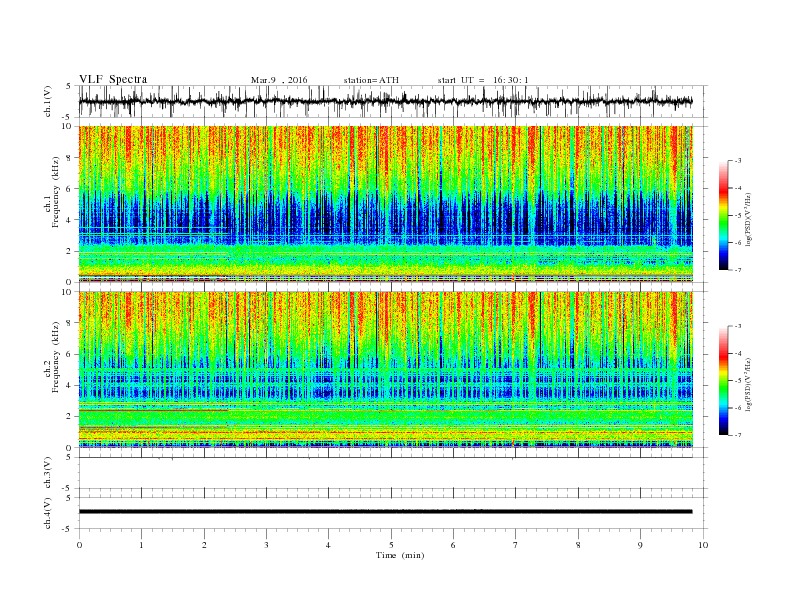The height and width of the screenshot is (612, 792).
Task: Click the "2" kHz tick on ch.1 frequency axis
Action: coord(70,251)
